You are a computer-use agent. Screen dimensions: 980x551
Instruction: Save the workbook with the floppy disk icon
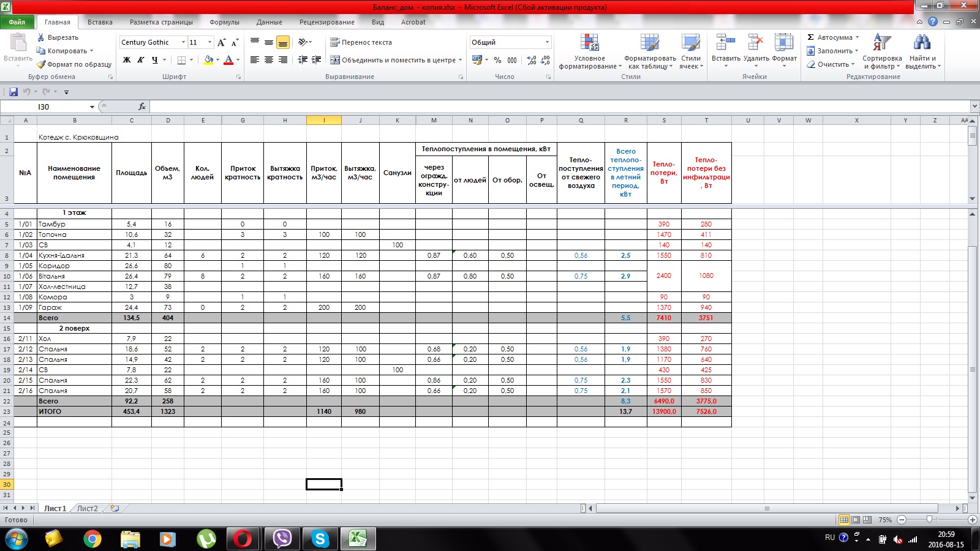(13, 92)
